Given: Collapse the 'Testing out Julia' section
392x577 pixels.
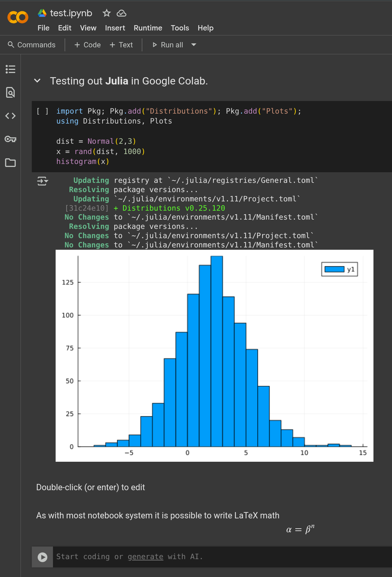Looking at the screenshot, I should pyautogui.click(x=37, y=80).
